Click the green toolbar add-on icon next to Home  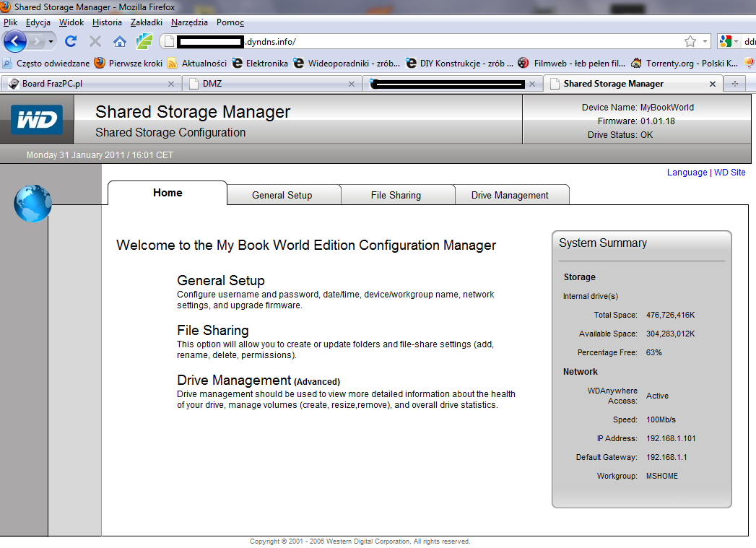[x=144, y=41]
